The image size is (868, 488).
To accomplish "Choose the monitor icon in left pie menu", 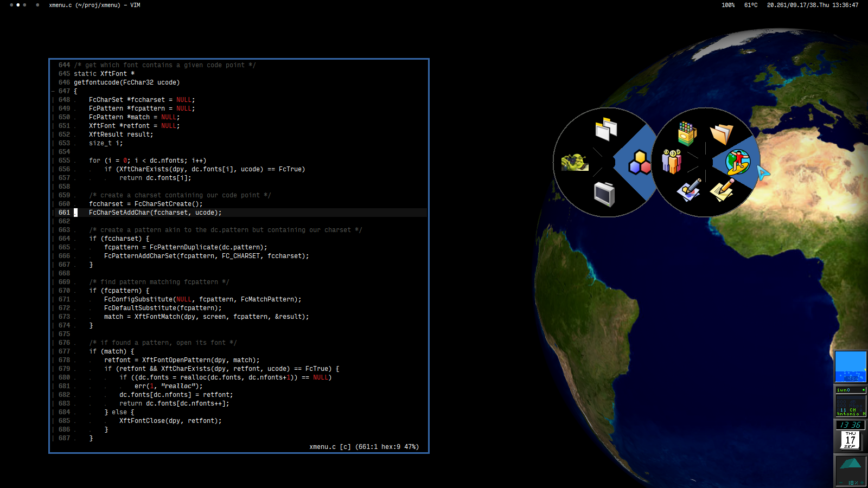I will pyautogui.click(x=604, y=194).
